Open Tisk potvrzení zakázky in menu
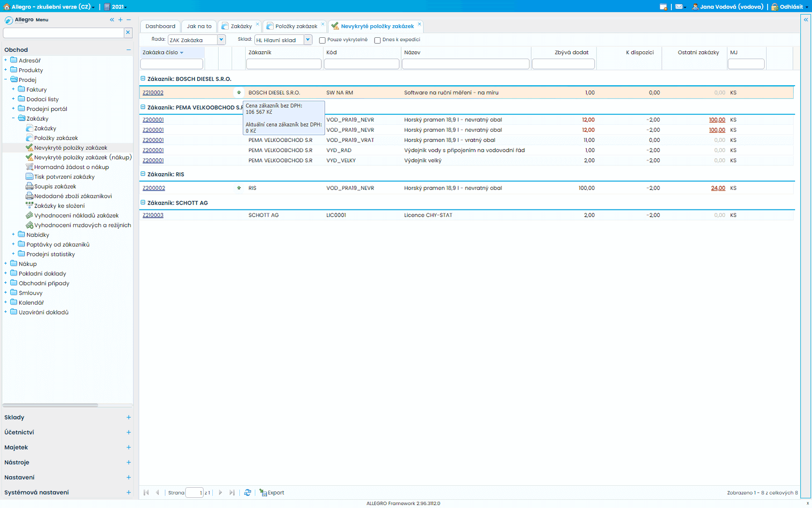This screenshot has height=508, width=812. (64, 177)
